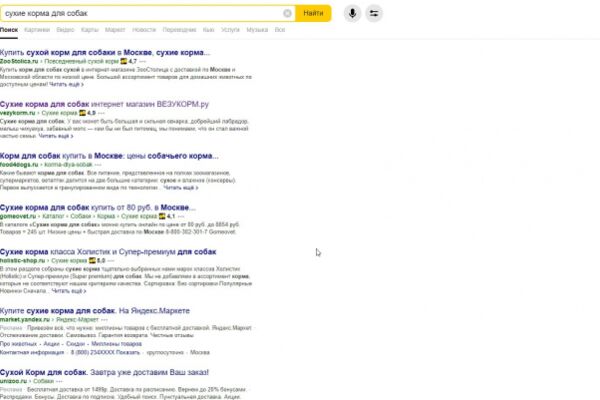Open more-options dots for unizoo.ru ad
The height and width of the screenshot is (400, 600).
tap(59, 381)
